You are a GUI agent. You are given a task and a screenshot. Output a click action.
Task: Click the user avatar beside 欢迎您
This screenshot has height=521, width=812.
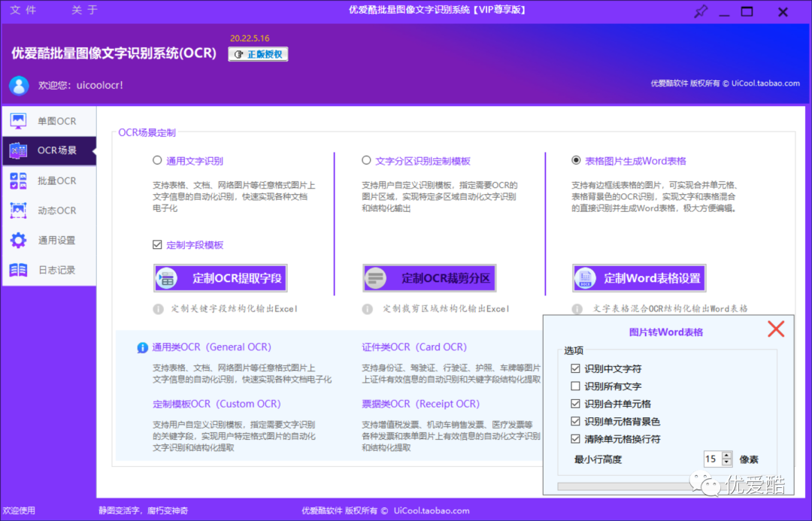pos(18,85)
